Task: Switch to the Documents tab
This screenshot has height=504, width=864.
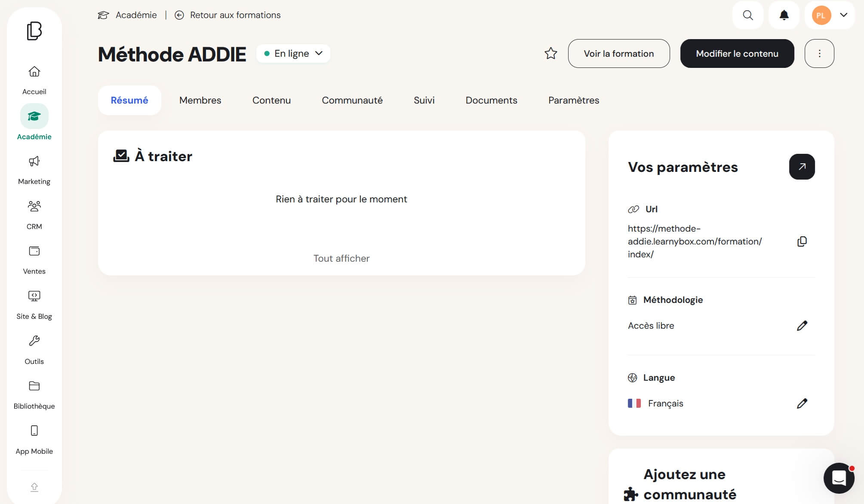Action: pos(491,100)
